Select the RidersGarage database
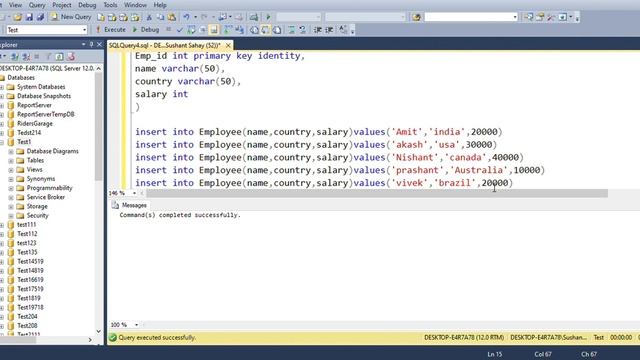 point(35,124)
